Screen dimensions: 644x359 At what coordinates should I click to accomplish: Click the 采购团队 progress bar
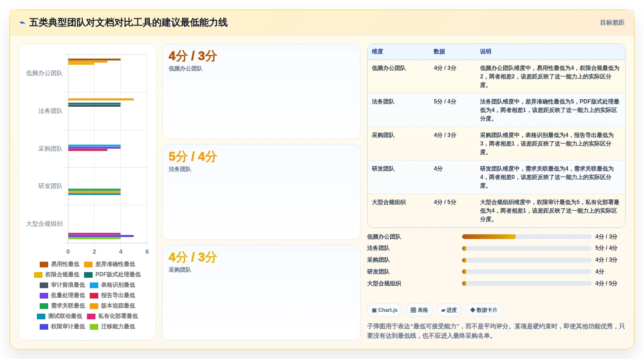click(x=527, y=260)
